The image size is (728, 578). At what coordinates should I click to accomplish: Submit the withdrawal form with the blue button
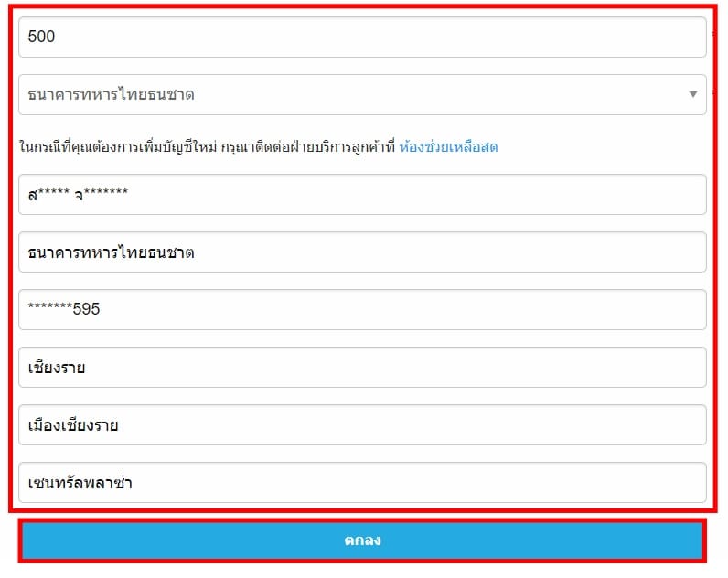[362, 541]
